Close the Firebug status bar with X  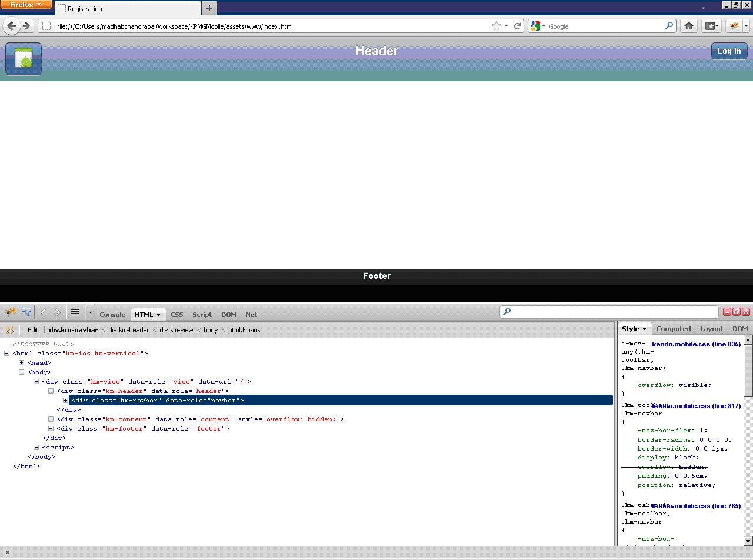[7, 552]
